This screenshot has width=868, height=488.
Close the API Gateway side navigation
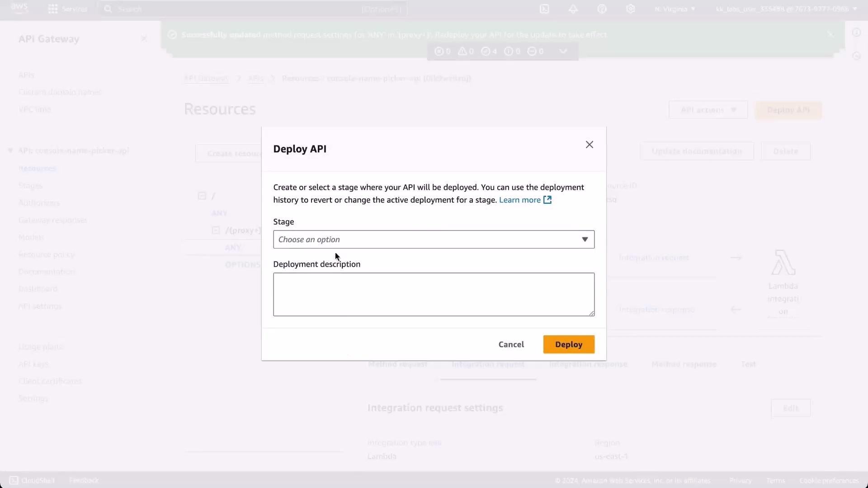[x=144, y=39]
